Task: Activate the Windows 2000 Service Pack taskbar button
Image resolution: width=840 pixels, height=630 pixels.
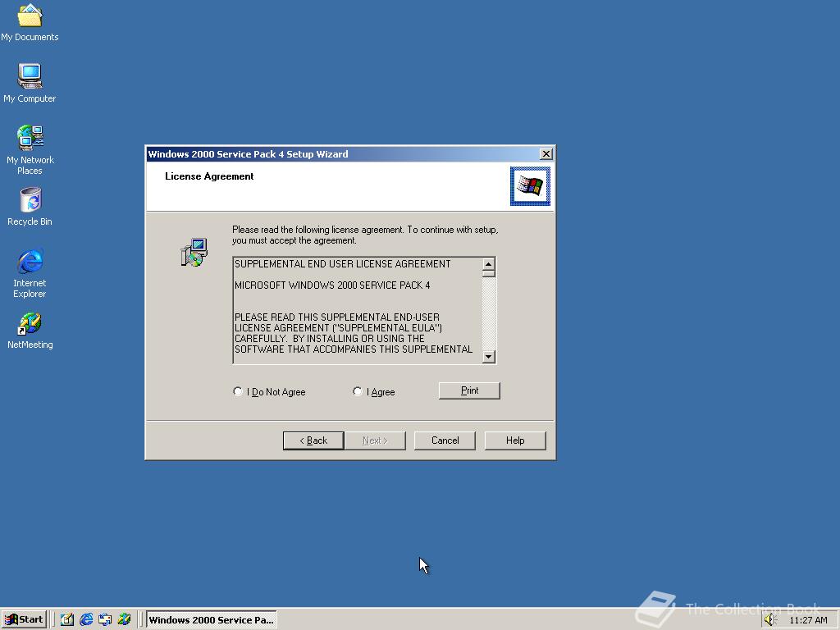Action: (x=212, y=620)
